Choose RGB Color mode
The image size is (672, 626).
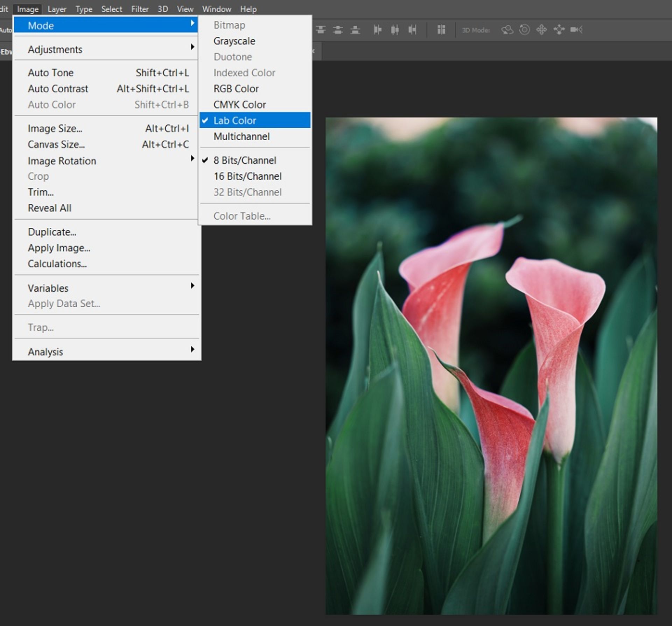pos(236,88)
